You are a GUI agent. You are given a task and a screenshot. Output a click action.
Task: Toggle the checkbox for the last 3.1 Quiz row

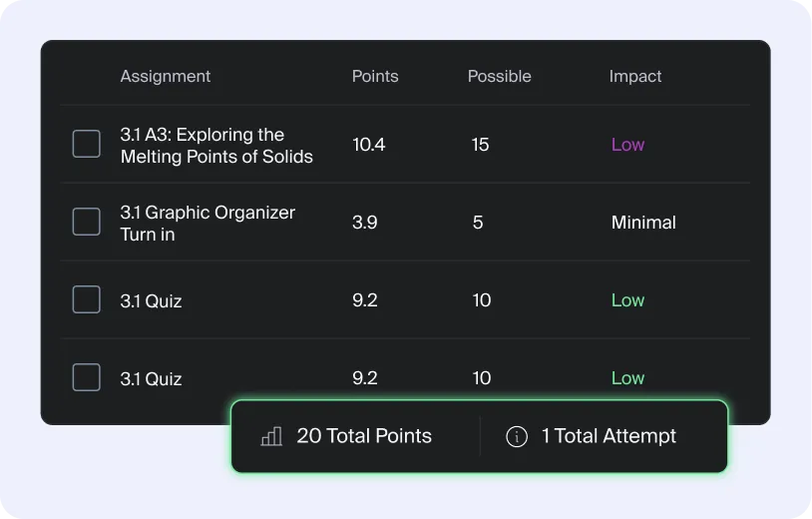click(x=87, y=377)
